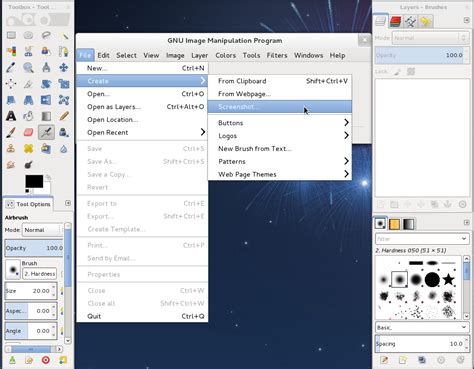Open the layer Mode dropdown in Layers
Viewport: 474px width, 369px height.
[430, 38]
